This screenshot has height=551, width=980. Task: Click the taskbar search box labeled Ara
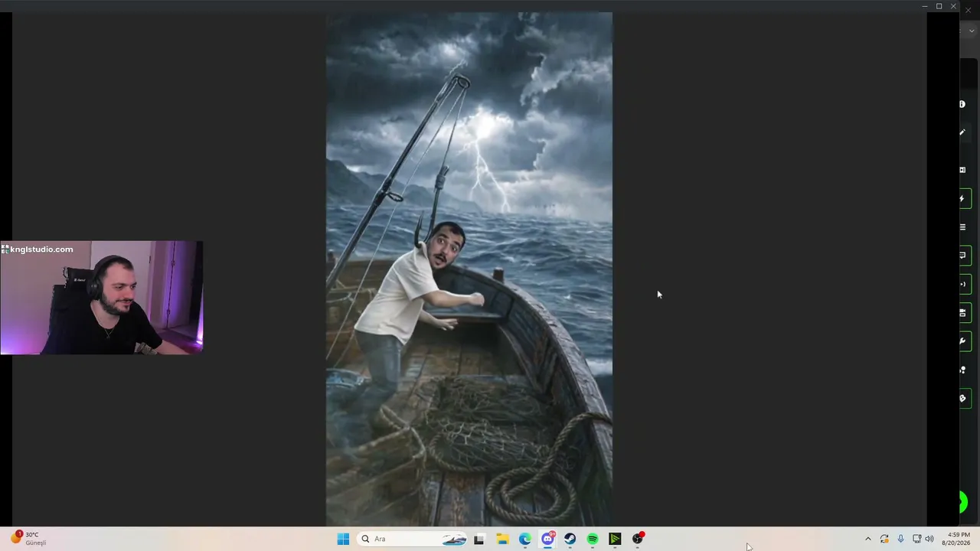tap(413, 539)
